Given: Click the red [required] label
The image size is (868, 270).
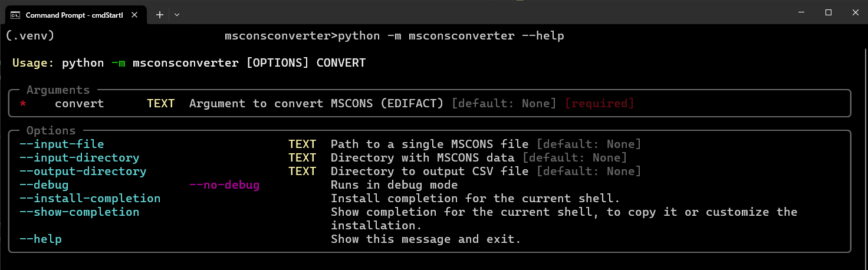Looking at the screenshot, I should click(599, 103).
